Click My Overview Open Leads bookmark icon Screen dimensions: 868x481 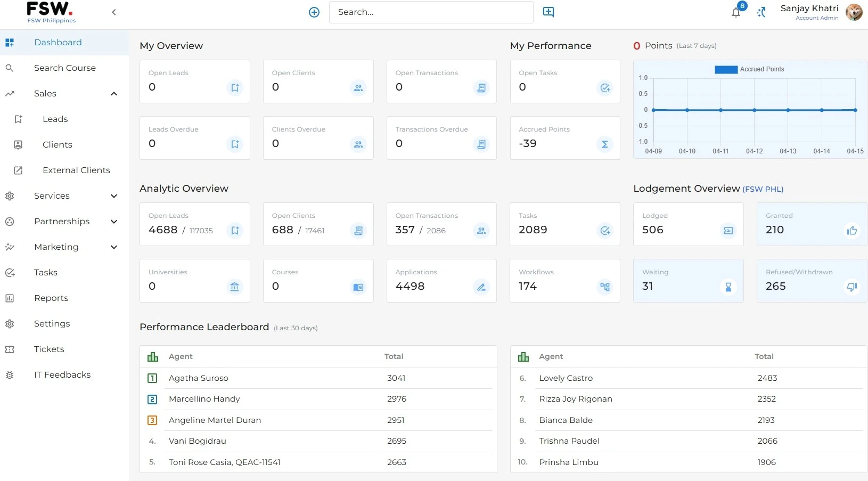click(235, 88)
